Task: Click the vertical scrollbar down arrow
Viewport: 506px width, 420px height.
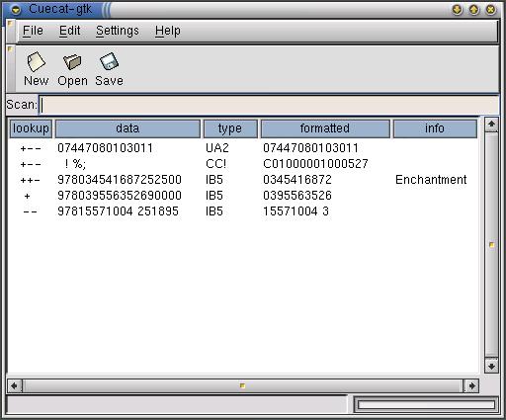Action: pyautogui.click(x=491, y=366)
